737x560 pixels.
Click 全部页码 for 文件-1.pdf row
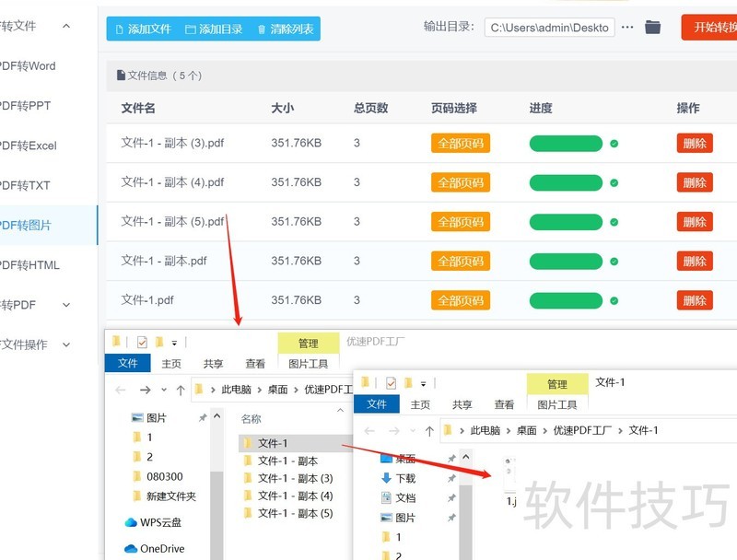click(x=461, y=300)
